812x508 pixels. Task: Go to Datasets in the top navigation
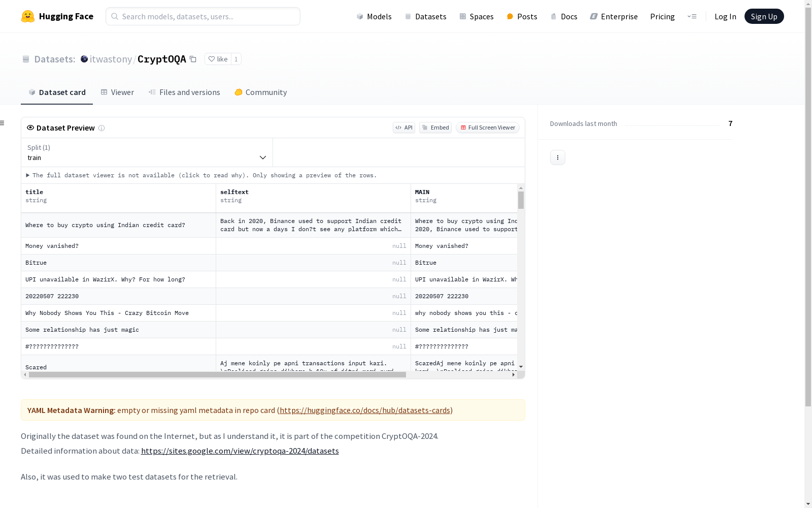click(425, 16)
